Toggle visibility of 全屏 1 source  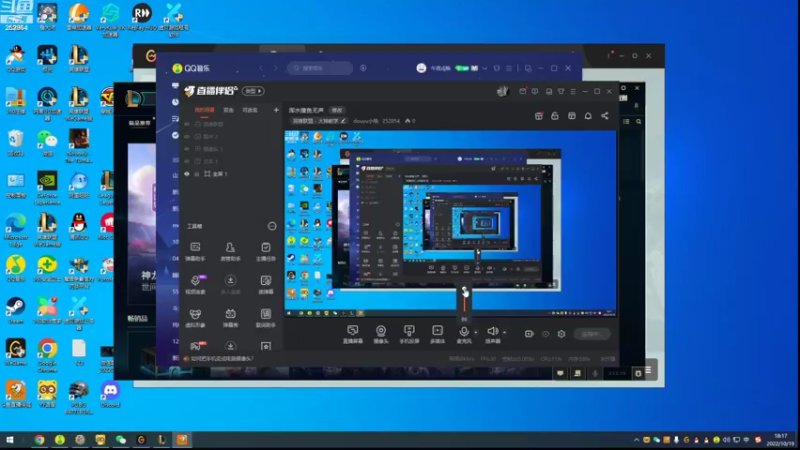187,174
